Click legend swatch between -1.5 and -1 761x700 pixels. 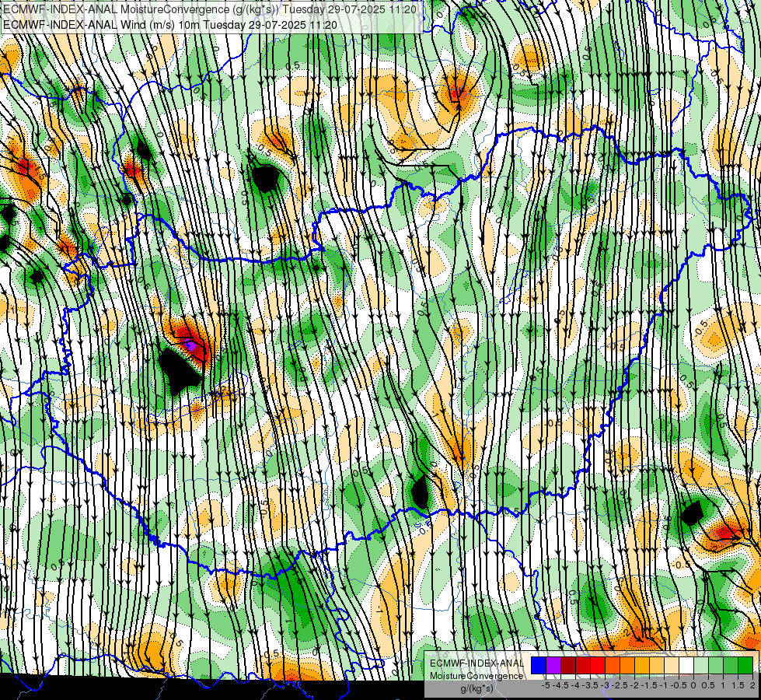(x=657, y=665)
